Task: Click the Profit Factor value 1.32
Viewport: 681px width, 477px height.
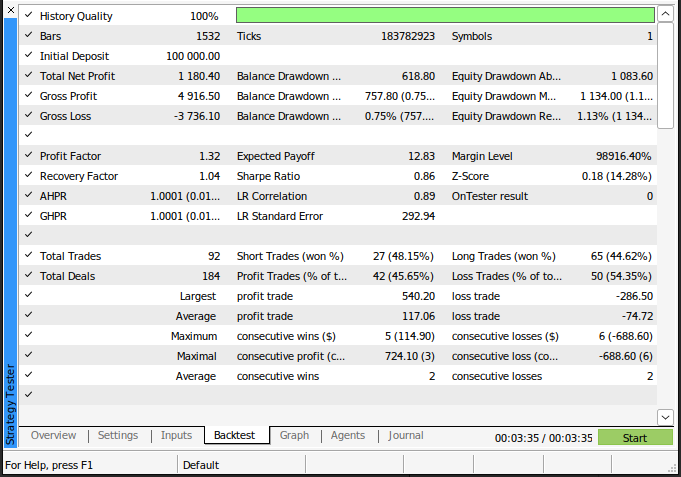Action: 209,156
